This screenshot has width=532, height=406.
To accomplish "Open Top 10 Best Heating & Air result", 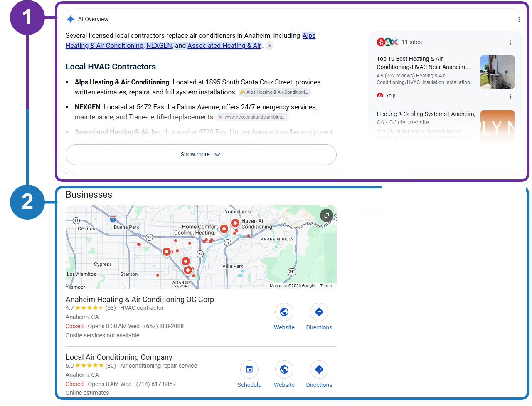I will pos(424,63).
